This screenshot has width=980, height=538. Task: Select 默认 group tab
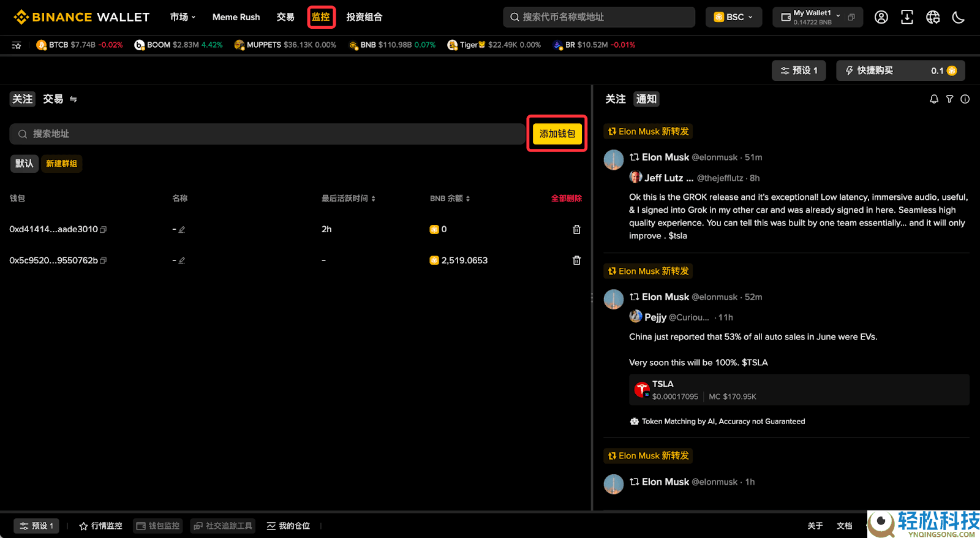point(24,164)
